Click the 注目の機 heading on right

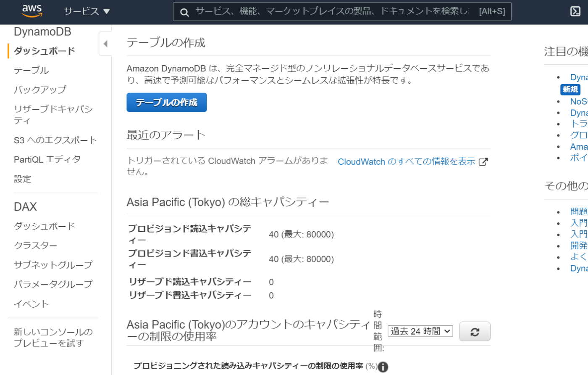coord(566,52)
